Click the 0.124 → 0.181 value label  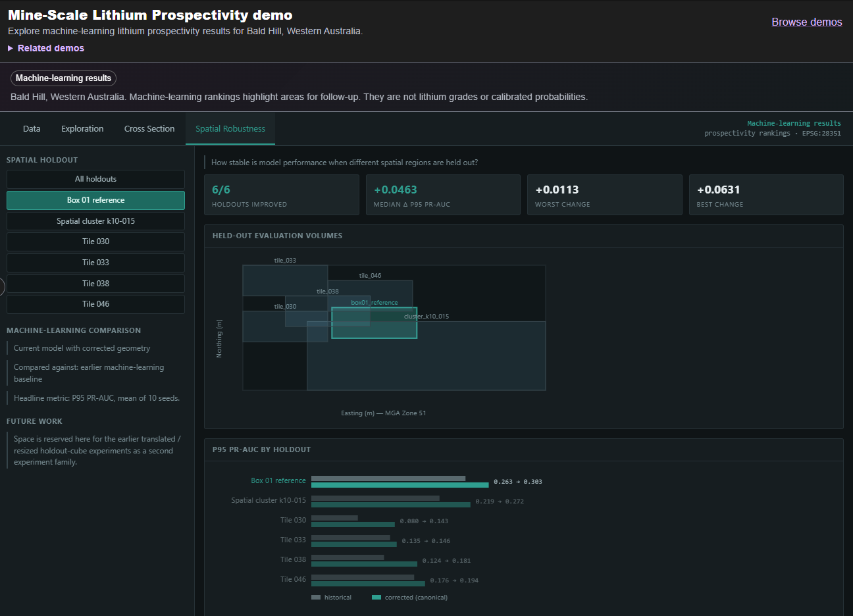[x=446, y=561]
